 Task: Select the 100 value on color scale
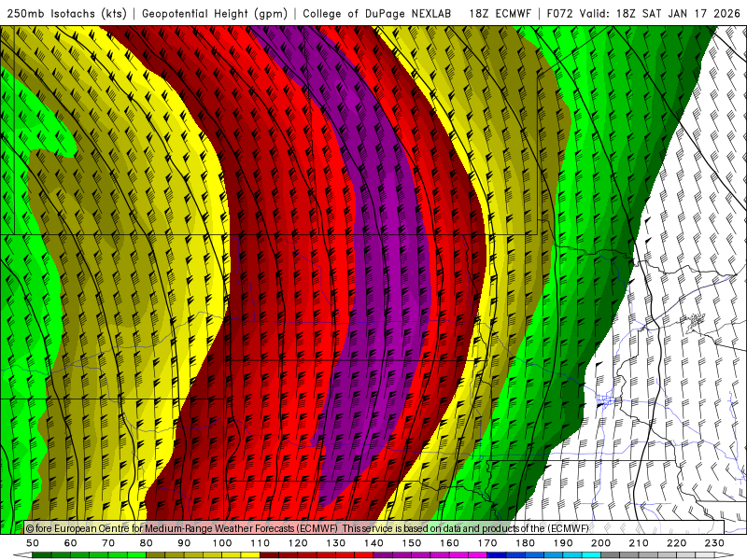tap(222, 543)
